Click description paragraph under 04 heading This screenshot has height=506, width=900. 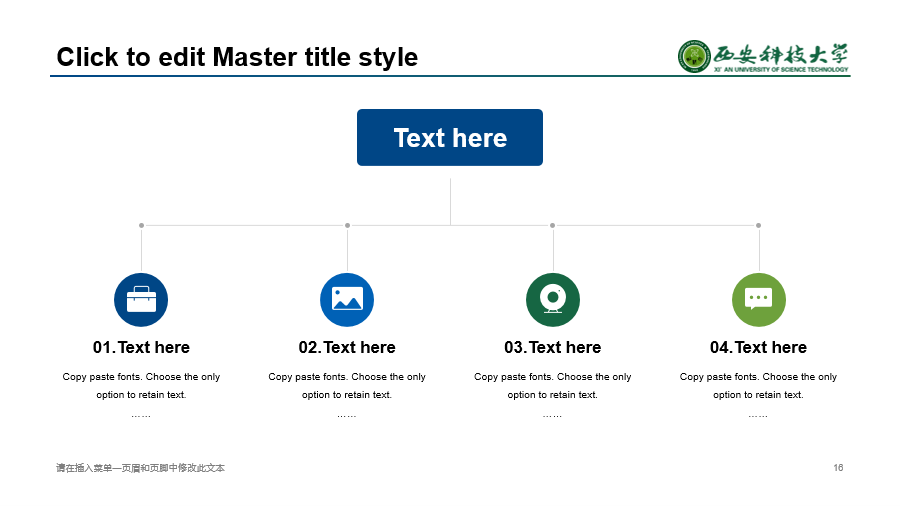coord(758,394)
